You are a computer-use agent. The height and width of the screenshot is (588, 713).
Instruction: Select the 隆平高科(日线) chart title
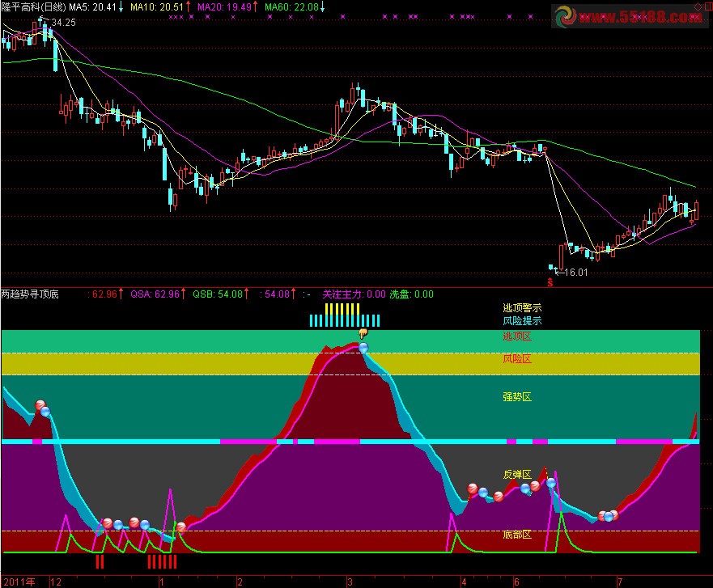(34, 6)
